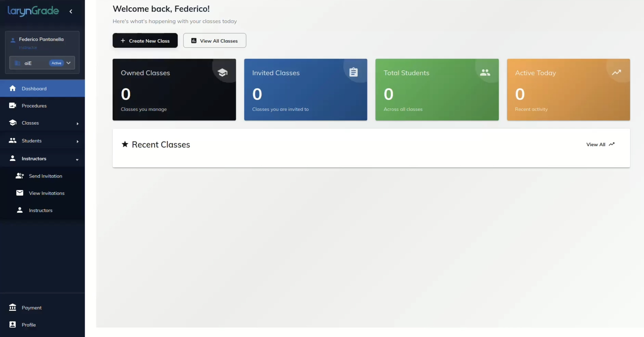The image size is (644, 337).
Task: Open Send Invitation under Instructors
Action: [x=45, y=176]
